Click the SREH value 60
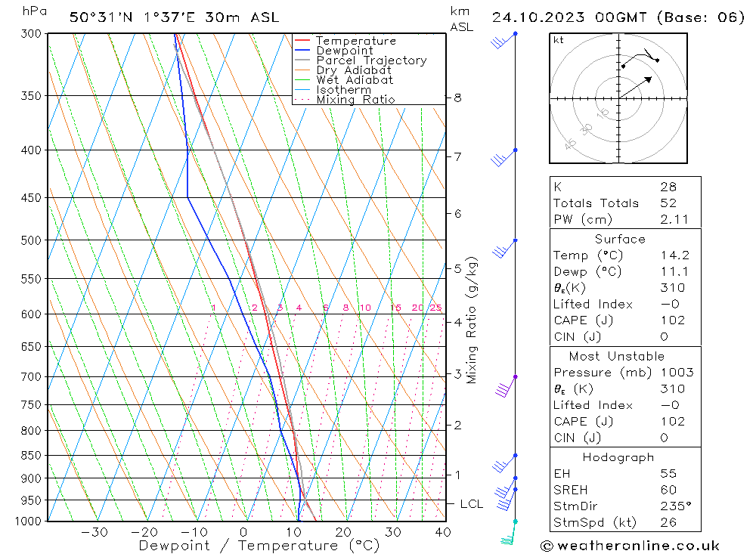 pos(669,490)
